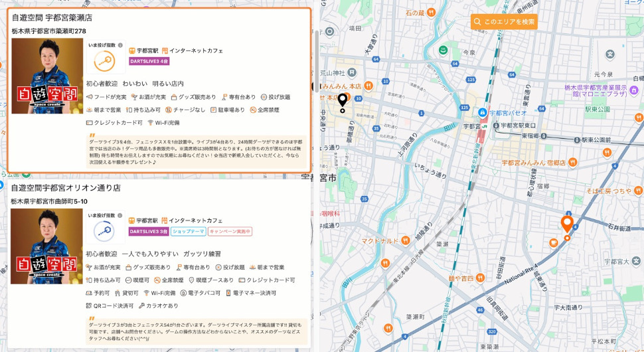
Task: Click the マロニエプラザ purple marker
Action: [x=634, y=90]
